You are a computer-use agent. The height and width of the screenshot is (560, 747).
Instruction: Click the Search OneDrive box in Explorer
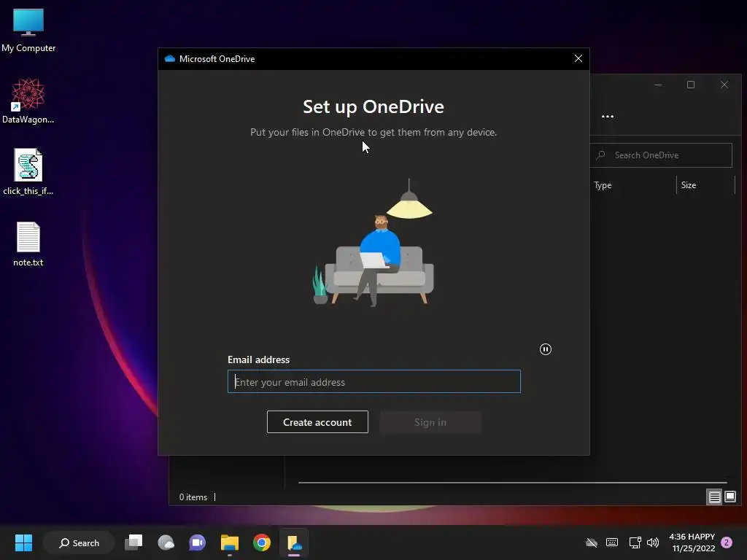tap(661, 155)
